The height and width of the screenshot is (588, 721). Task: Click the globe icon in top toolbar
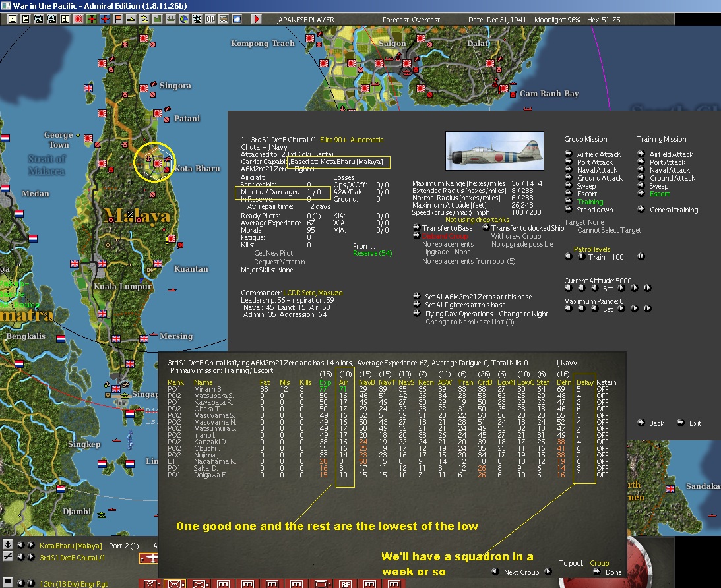click(183, 19)
